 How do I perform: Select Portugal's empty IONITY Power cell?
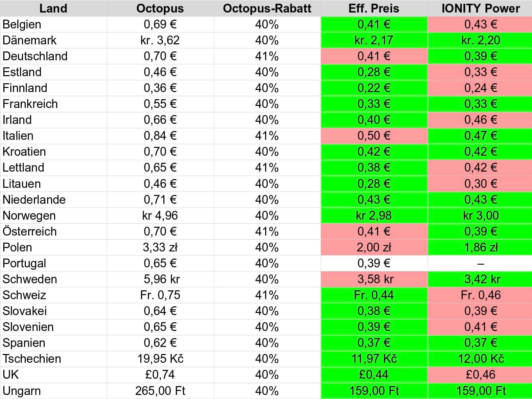coord(480,263)
